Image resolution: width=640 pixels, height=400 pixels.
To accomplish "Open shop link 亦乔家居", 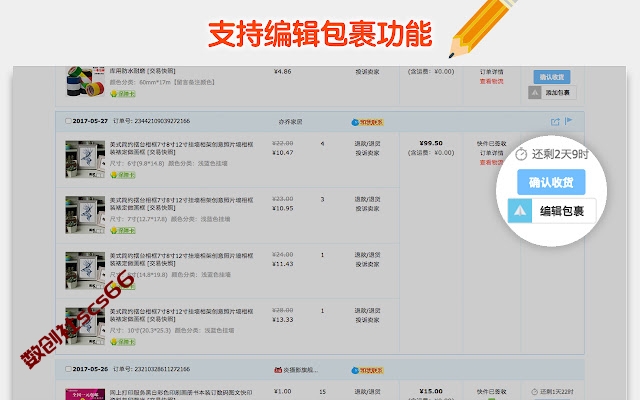I will [290, 122].
